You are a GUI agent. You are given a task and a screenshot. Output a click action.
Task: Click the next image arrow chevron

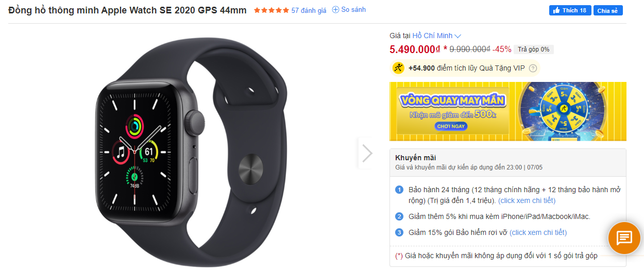[x=367, y=153]
